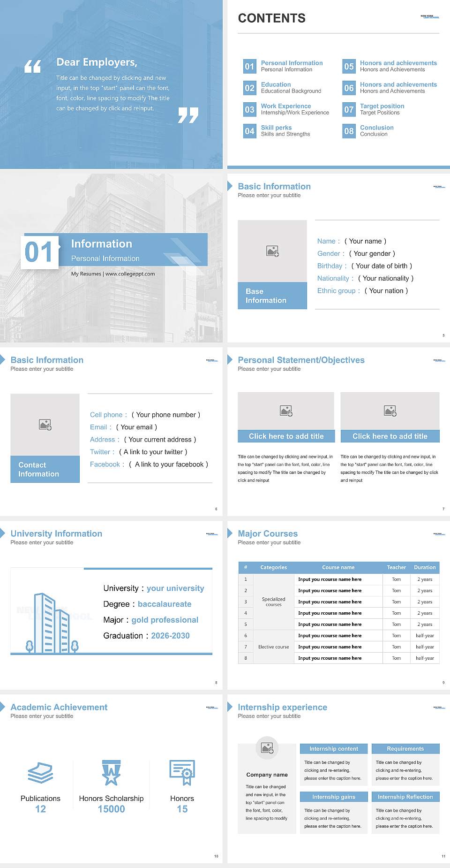Click the Requirements header box
Image resolution: width=450 pixels, height=868 pixels.
click(405, 749)
